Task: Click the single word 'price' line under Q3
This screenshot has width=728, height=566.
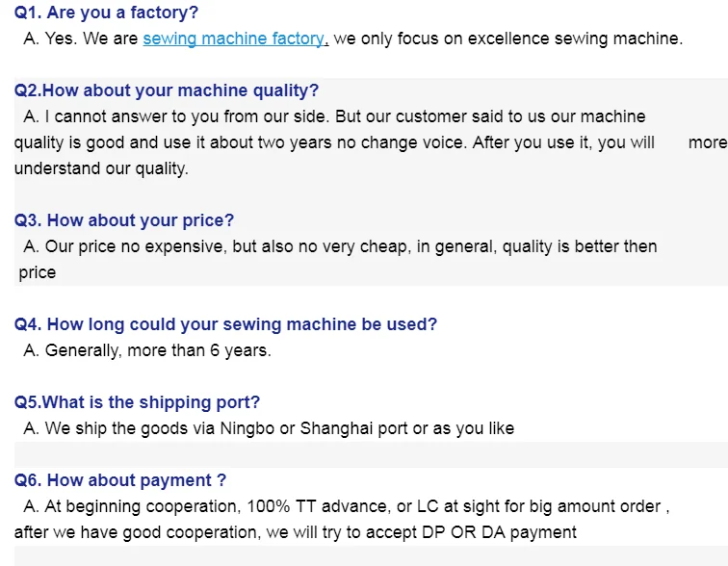Action: (x=38, y=272)
